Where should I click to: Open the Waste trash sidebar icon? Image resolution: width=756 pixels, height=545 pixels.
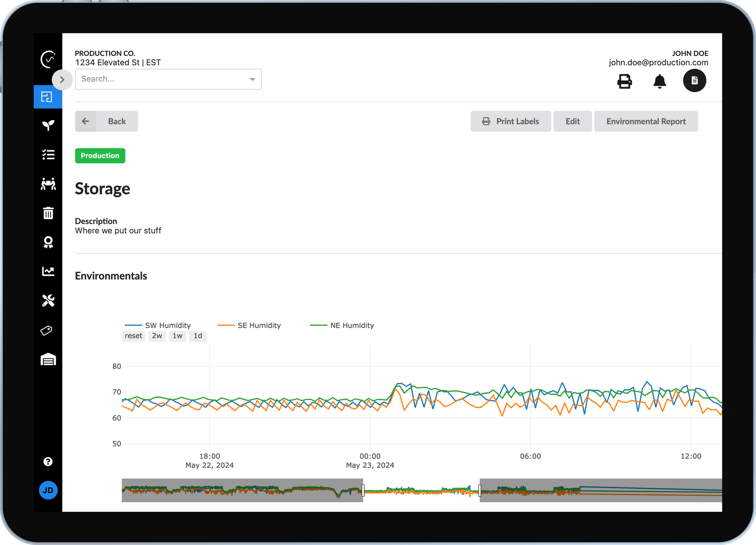pyautogui.click(x=48, y=213)
